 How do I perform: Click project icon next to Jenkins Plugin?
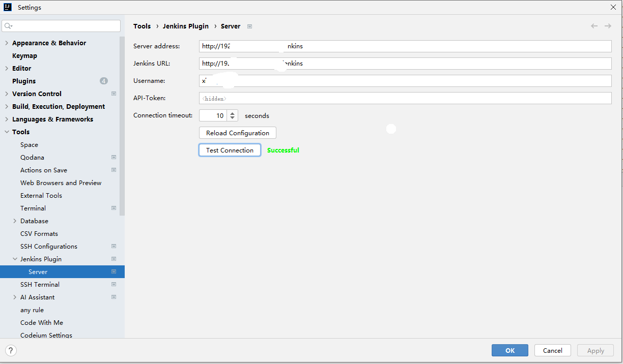click(x=114, y=259)
